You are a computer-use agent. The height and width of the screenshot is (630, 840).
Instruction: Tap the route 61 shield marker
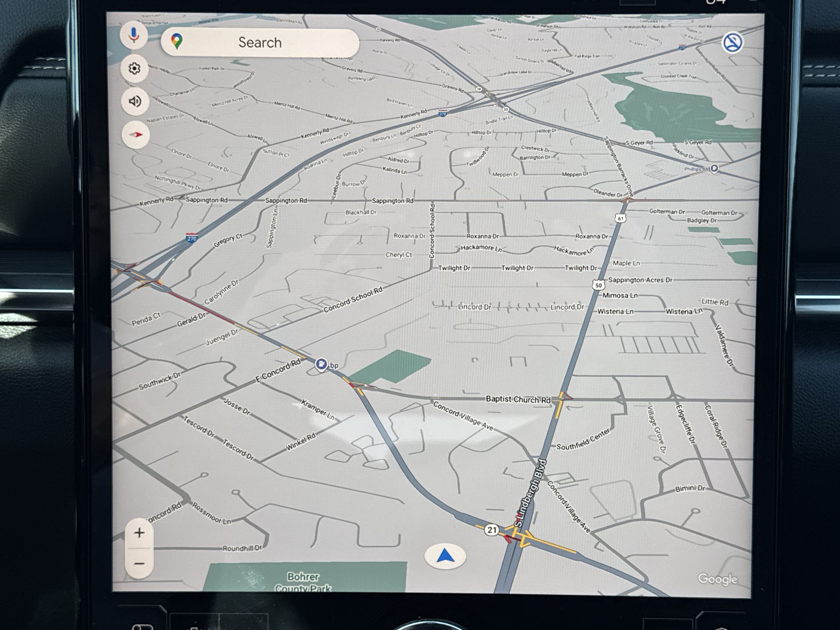tap(620, 218)
